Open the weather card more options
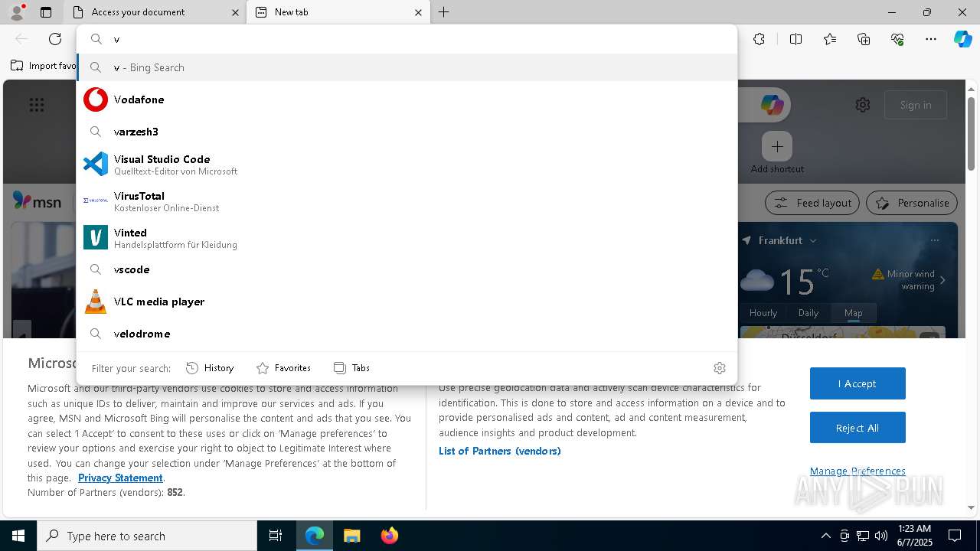 [x=935, y=240]
